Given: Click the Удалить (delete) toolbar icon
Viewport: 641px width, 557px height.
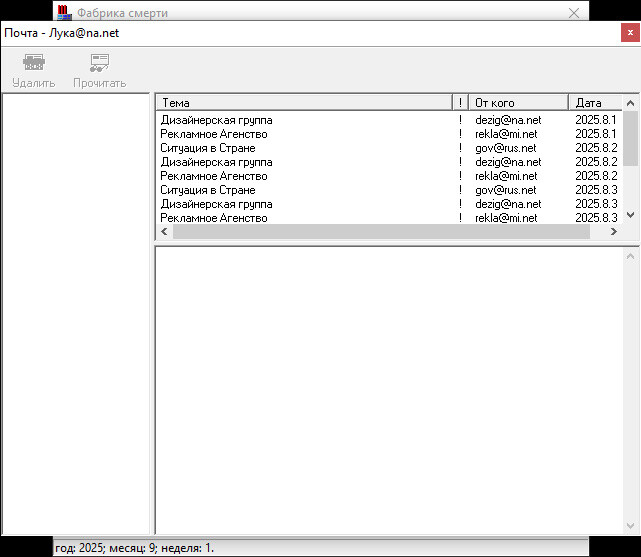Looking at the screenshot, I should click(x=34, y=63).
